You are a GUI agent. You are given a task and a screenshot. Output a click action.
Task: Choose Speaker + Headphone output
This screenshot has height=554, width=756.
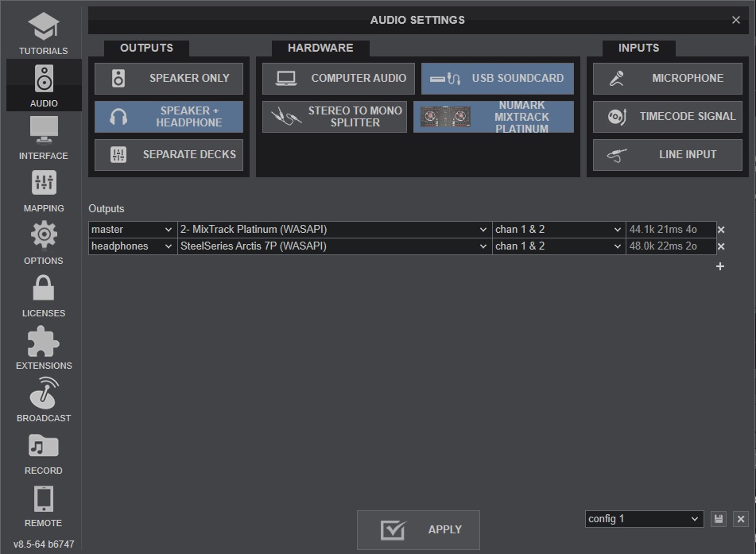point(169,117)
